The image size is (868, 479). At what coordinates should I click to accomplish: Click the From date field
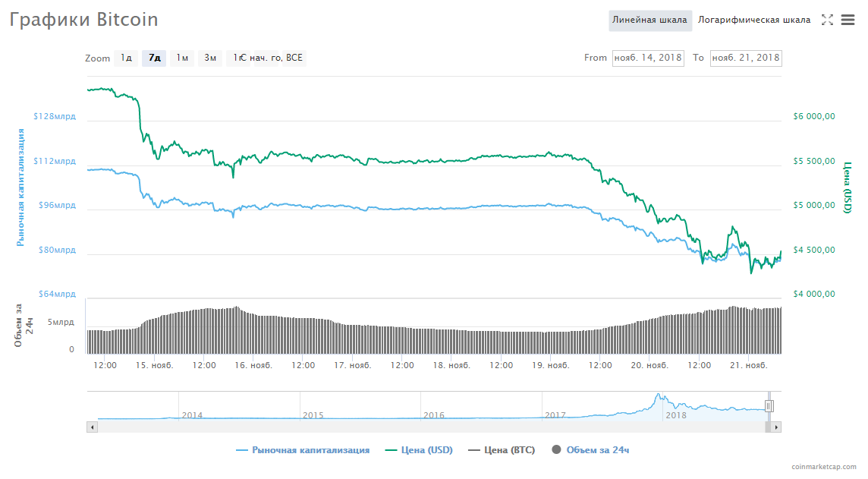[x=648, y=58]
